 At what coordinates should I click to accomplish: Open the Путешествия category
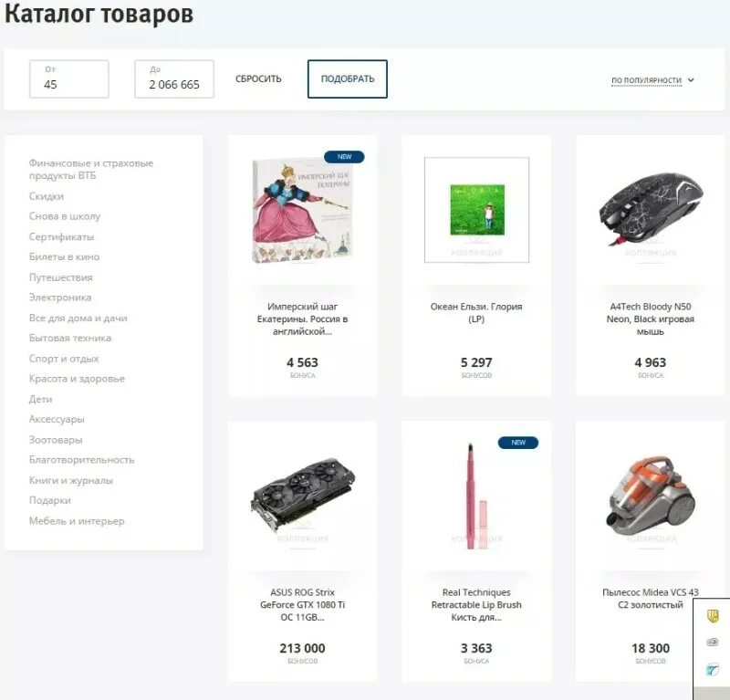pyautogui.click(x=60, y=277)
